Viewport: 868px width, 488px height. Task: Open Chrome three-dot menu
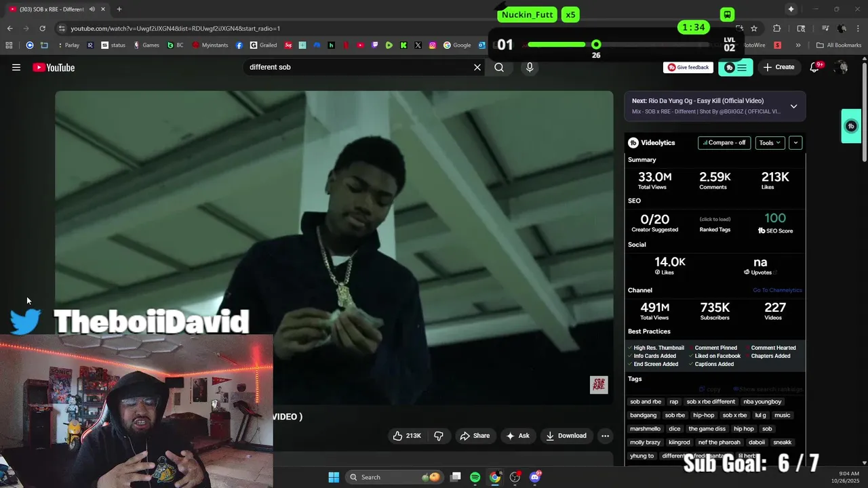pyautogui.click(x=858, y=28)
